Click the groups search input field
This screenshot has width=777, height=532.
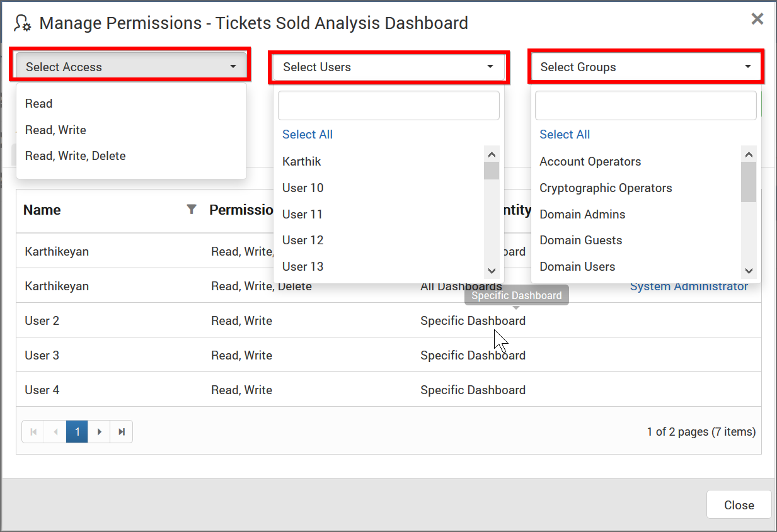(646, 105)
